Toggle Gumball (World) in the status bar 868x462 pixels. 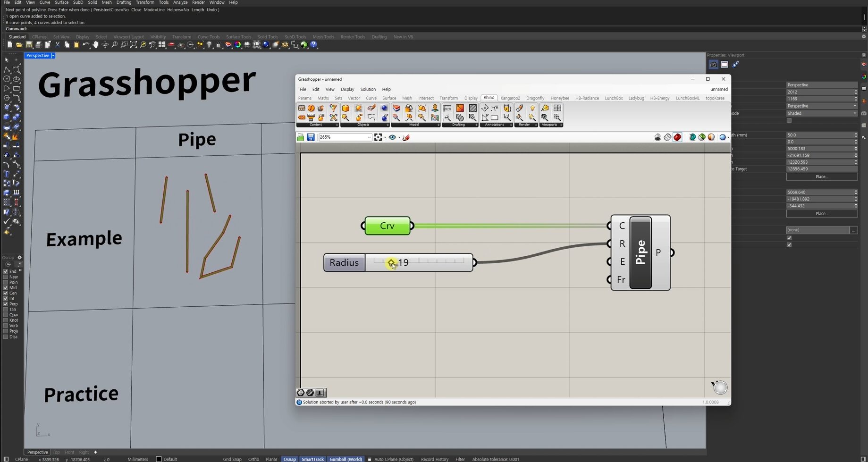346,459
